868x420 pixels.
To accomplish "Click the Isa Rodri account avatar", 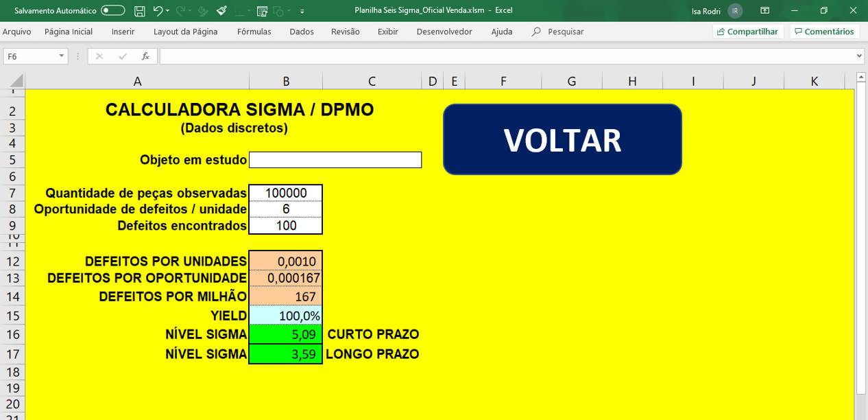I will coord(735,11).
